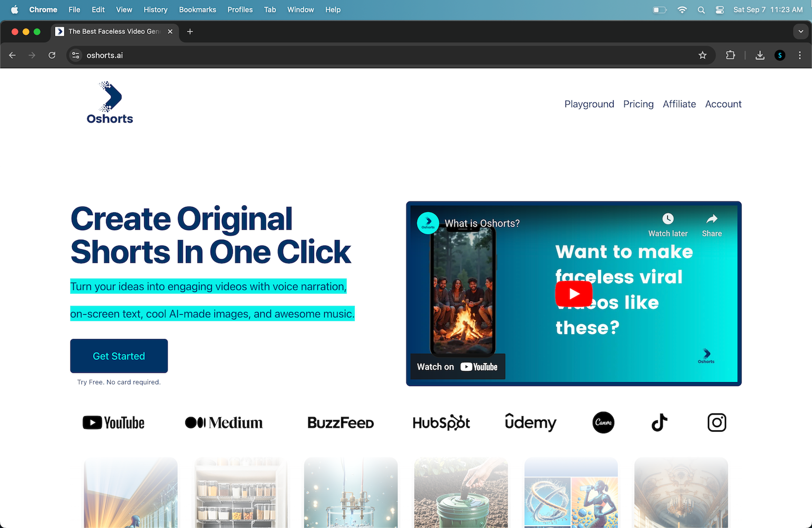Click the Wi-Fi status icon

tap(682, 10)
